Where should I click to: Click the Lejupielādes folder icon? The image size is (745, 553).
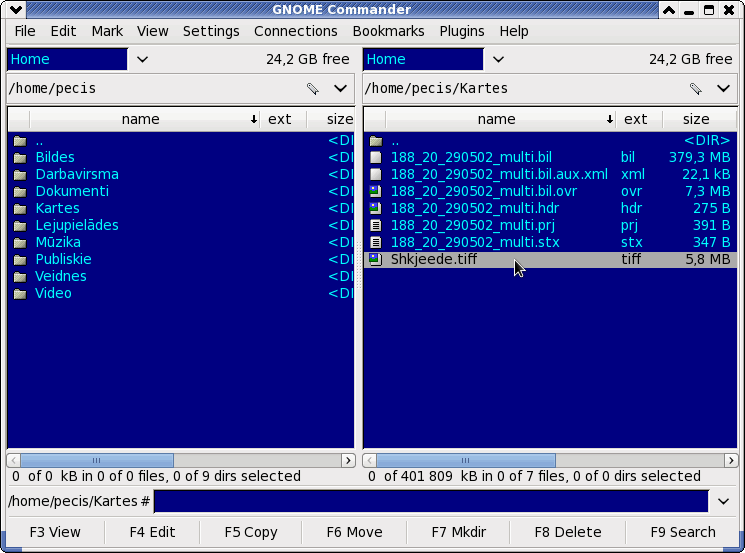(20, 226)
